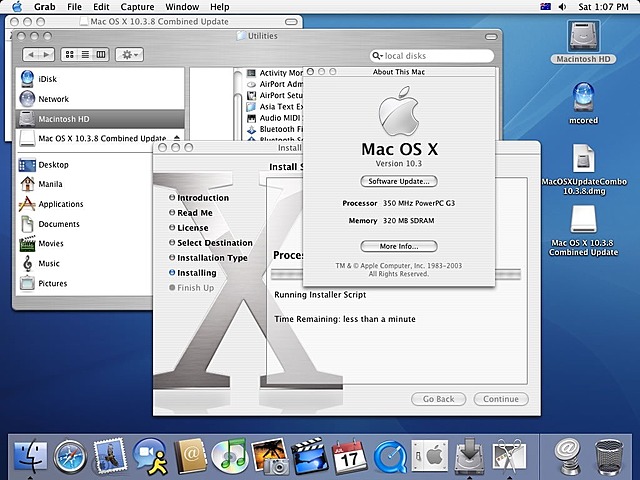Open iCal calendar icon in Dock
This screenshot has height=480, width=640.
tap(349, 456)
